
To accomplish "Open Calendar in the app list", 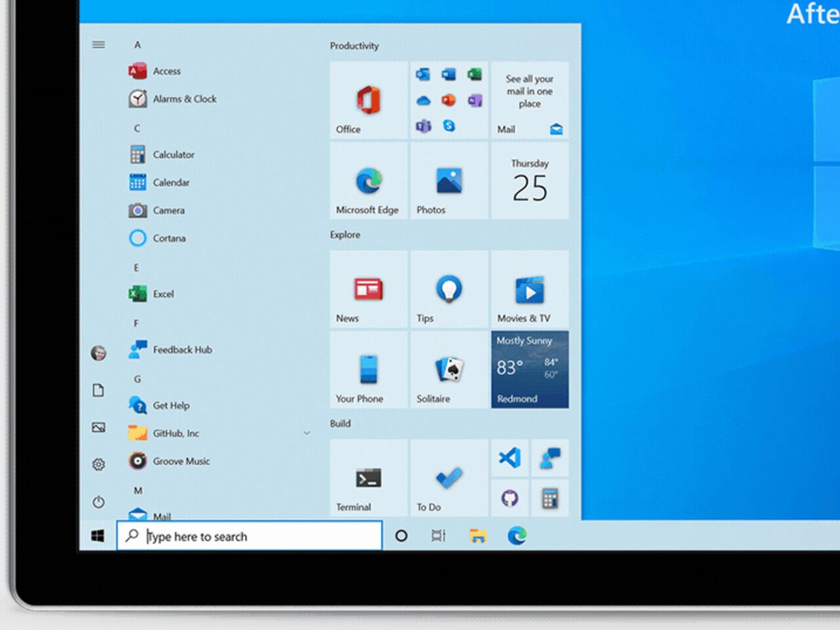I will click(x=159, y=182).
